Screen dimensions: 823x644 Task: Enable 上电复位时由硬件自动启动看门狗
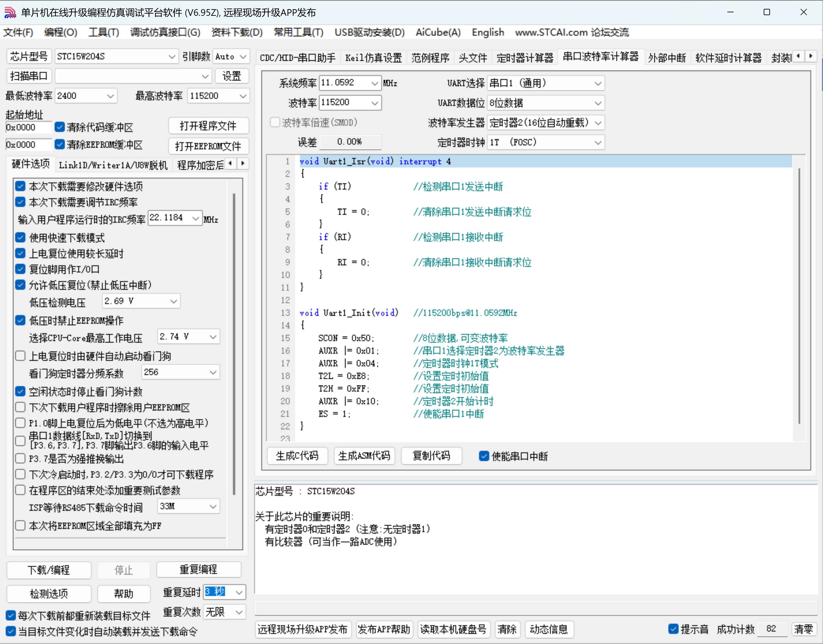20,356
